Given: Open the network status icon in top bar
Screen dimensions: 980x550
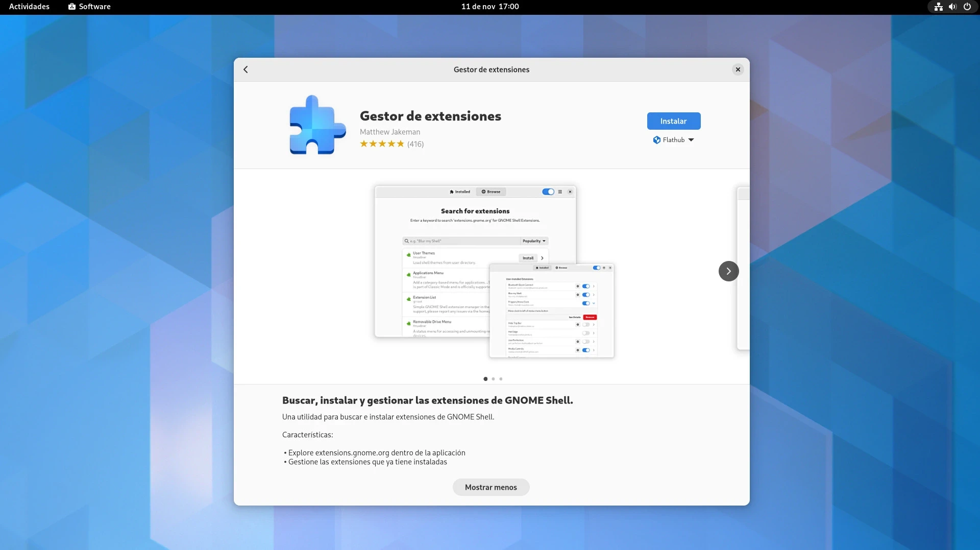Looking at the screenshot, I should [x=938, y=7].
